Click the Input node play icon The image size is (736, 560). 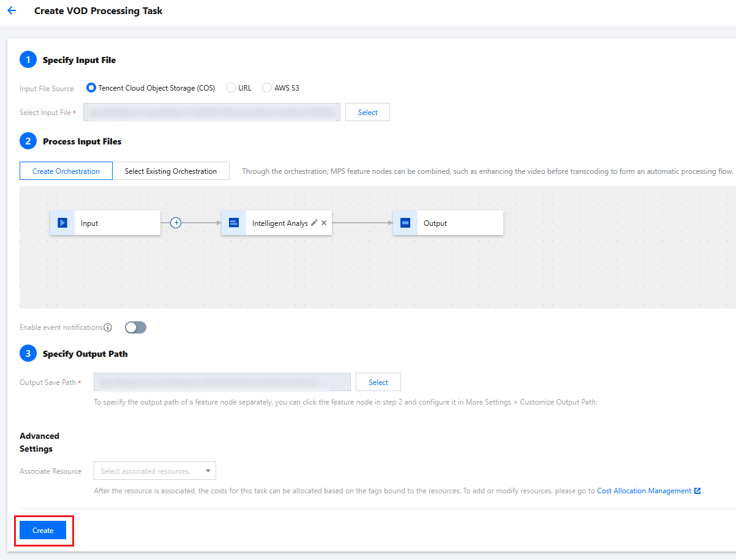tap(62, 223)
